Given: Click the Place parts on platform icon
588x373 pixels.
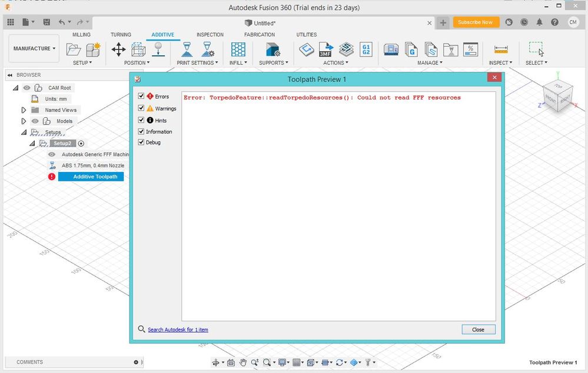Looking at the screenshot, I should tap(158, 49).
